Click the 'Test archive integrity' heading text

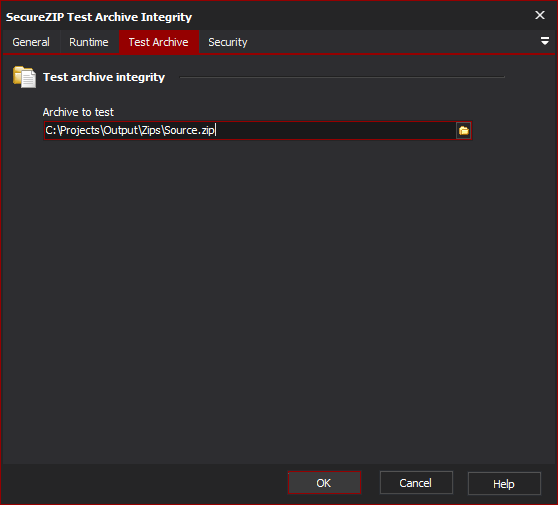point(104,77)
